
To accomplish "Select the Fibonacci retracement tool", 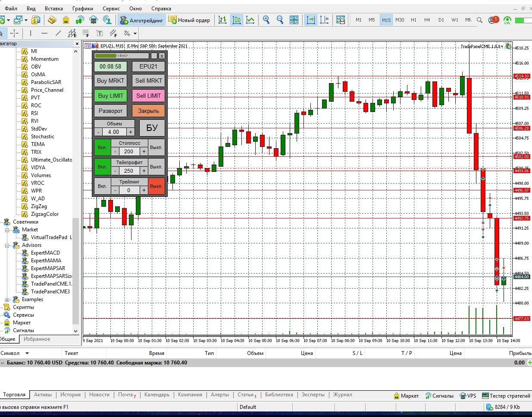I will pyautogui.click(x=86, y=33).
